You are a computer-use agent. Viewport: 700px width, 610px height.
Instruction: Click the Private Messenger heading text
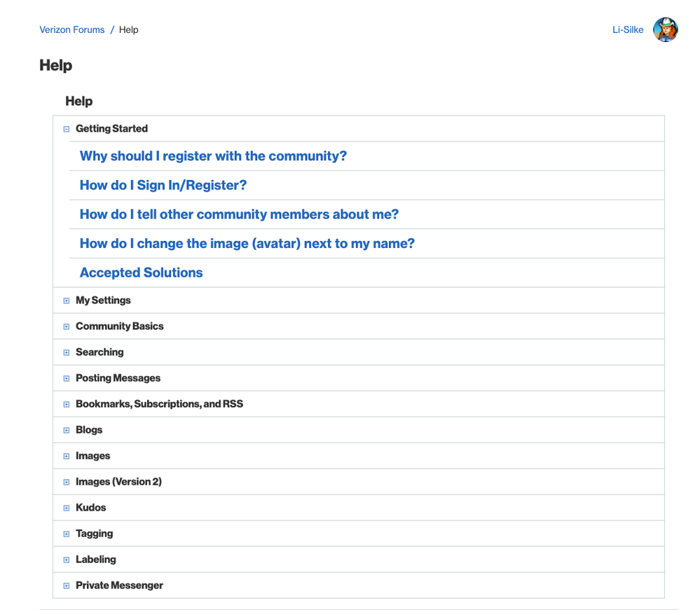coord(119,585)
